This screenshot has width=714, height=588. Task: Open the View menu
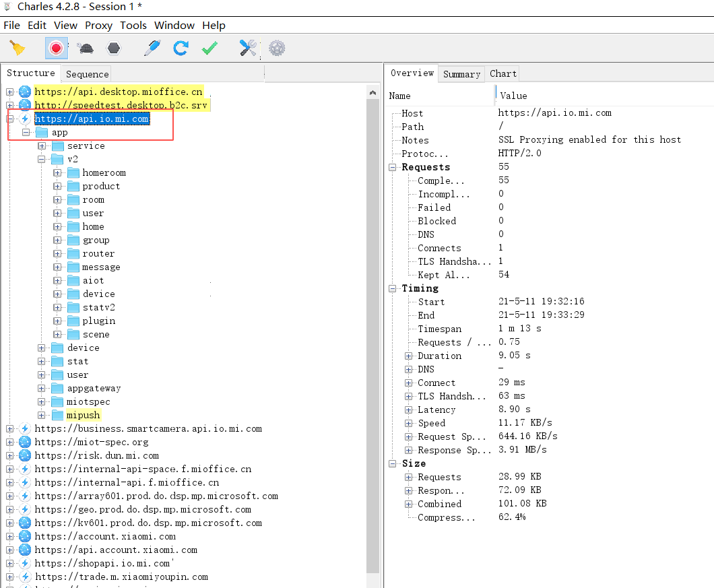65,26
